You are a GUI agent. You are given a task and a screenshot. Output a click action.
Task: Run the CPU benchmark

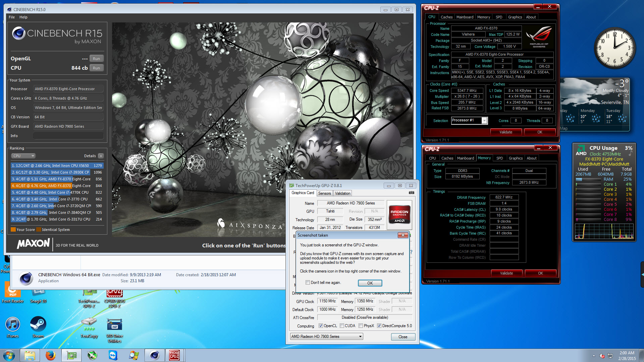pyautogui.click(x=96, y=68)
